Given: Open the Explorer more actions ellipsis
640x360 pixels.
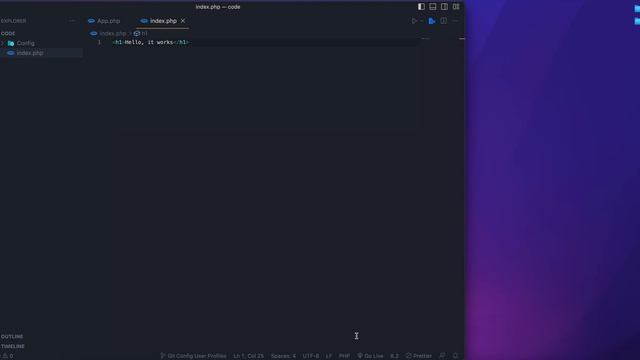Looking at the screenshot, I should (72, 21).
